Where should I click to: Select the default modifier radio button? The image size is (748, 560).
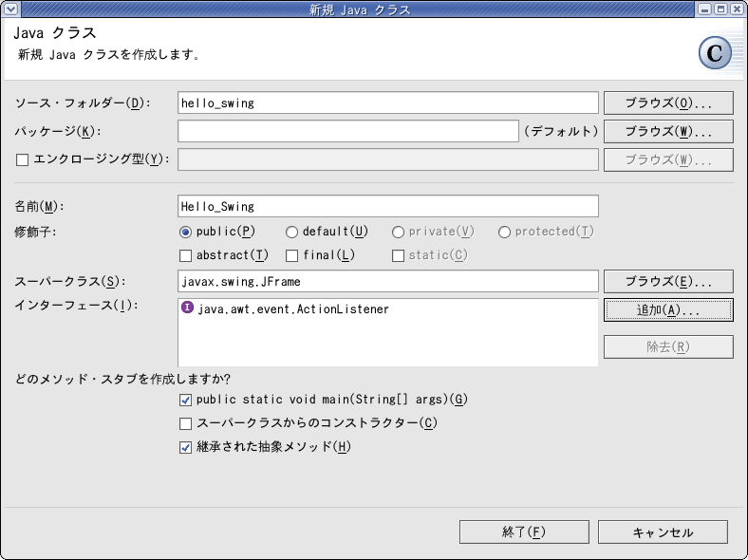(291, 233)
